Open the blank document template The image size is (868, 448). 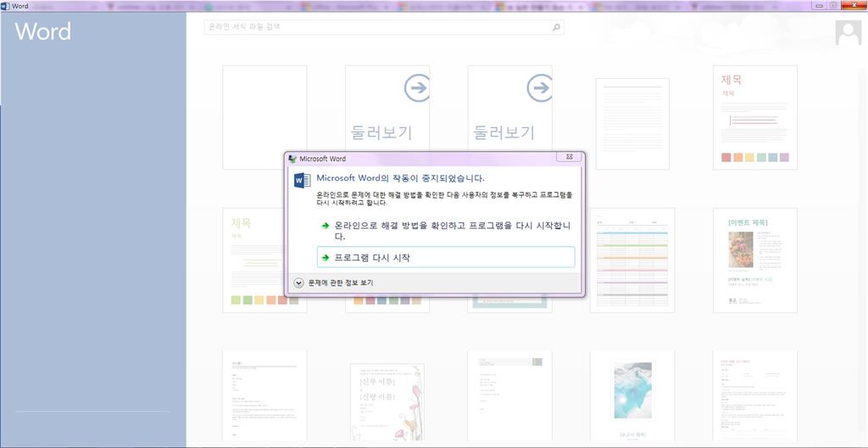click(x=264, y=118)
